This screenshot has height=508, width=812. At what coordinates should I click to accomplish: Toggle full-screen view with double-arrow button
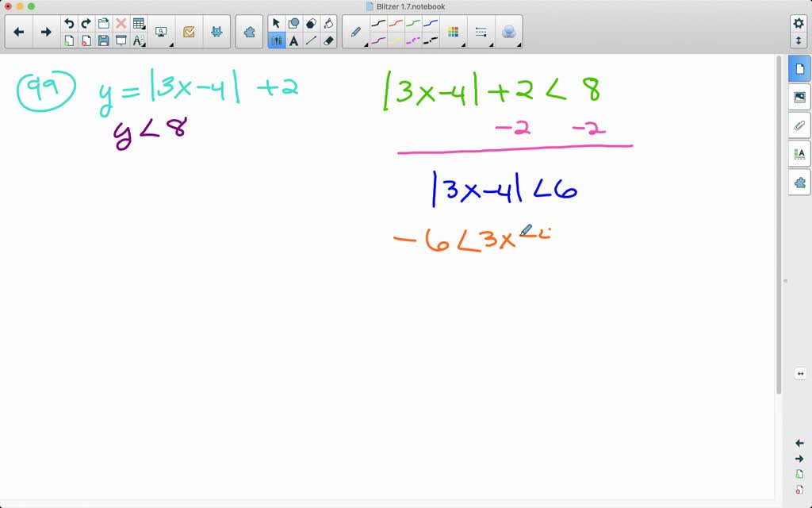[x=801, y=373]
